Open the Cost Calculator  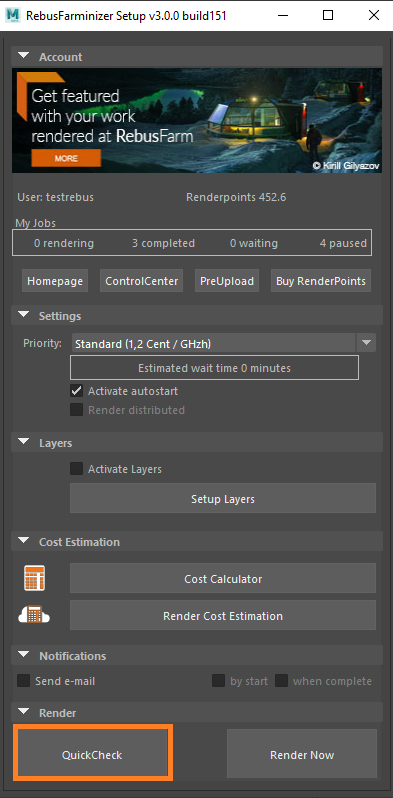click(223, 578)
